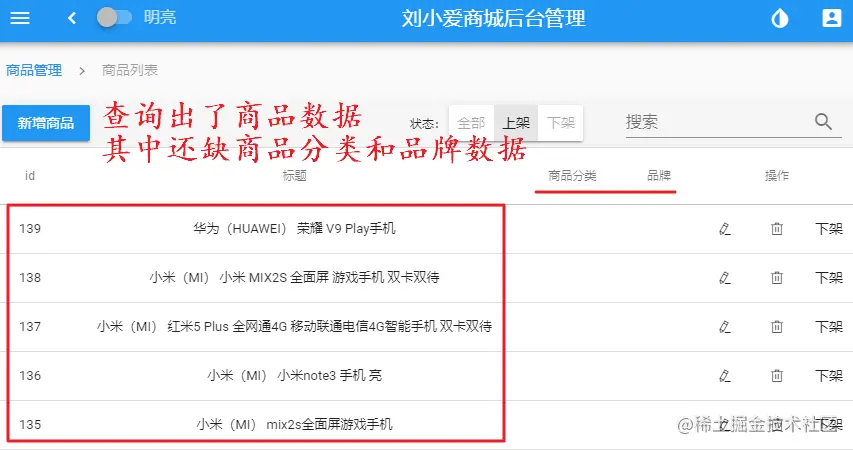Open the theme color droplet icon

pyautogui.click(x=780, y=19)
